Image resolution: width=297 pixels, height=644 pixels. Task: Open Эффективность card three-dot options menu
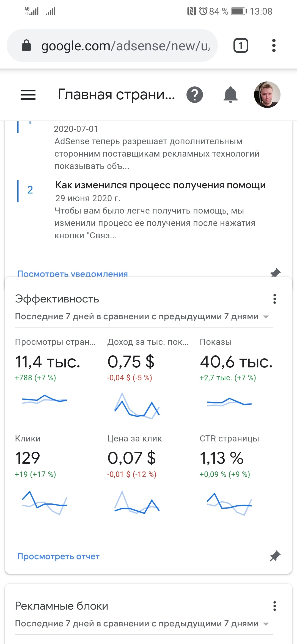point(274,299)
